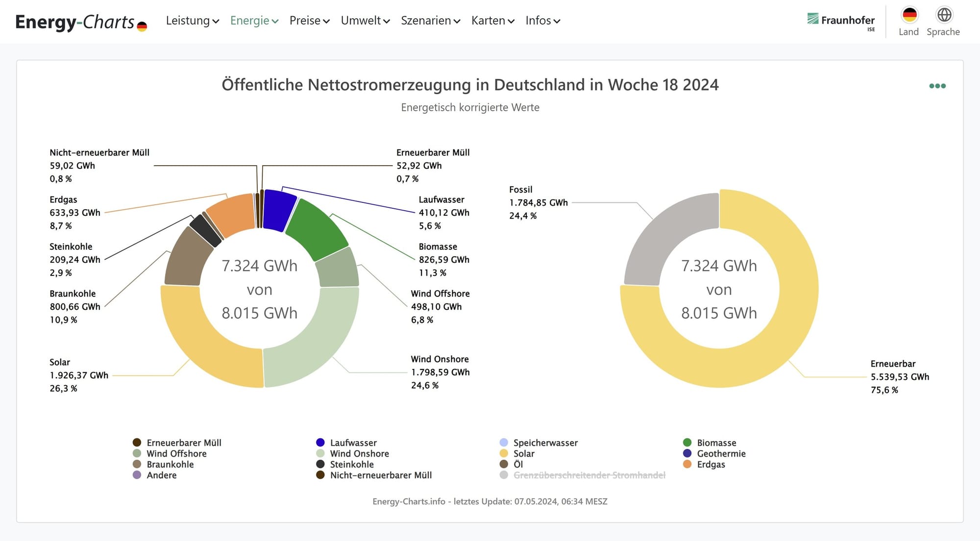Hide the Wind Onshore series via its legend entry

click(359, 453)
